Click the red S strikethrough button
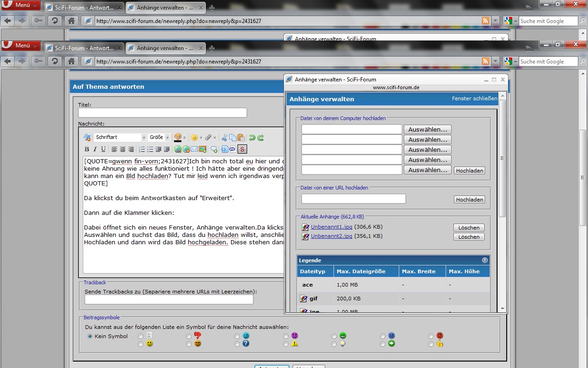Viewport: 588px width, 368px height. (x=242, y=149)
